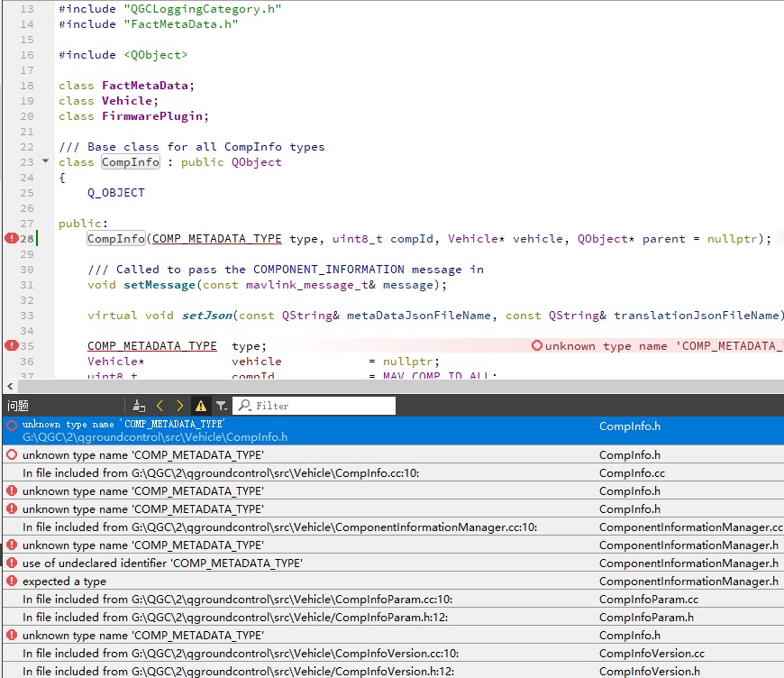Viewport: 784px width, 678px height.
Task: Click underlined COMP_METADATA_TYPE on line 35
Action: pos(152,345)
